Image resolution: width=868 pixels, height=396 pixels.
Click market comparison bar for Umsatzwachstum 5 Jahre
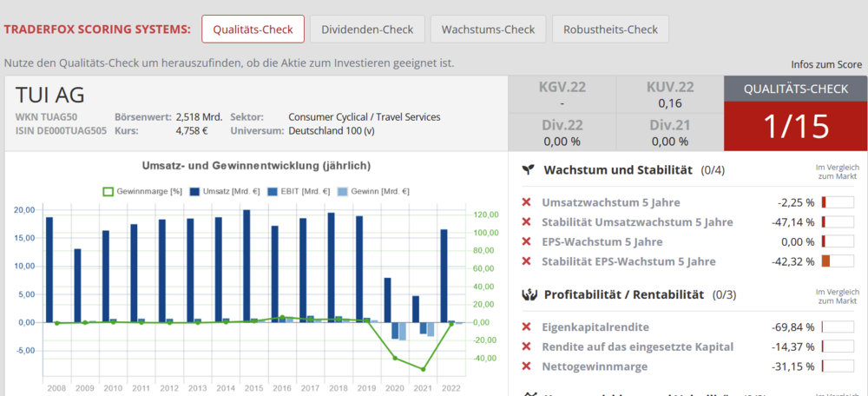point(838,202)
